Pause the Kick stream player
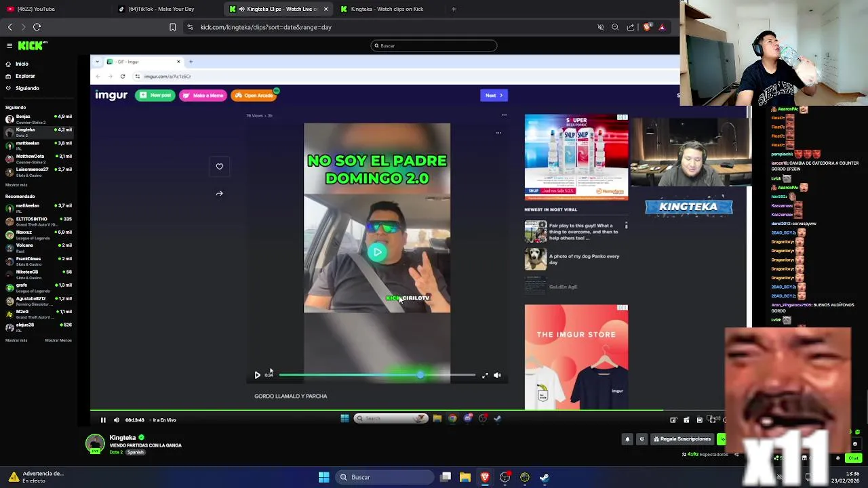 103,420
